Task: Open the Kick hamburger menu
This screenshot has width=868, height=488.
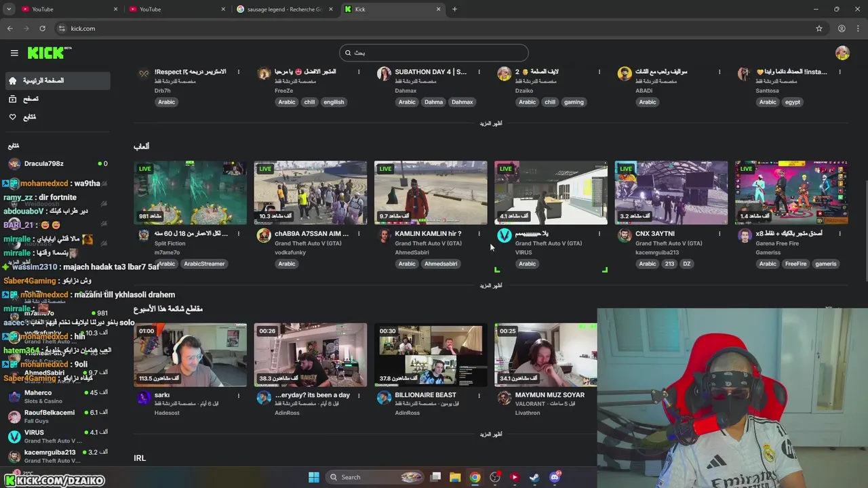Action: tap(14, 53)
